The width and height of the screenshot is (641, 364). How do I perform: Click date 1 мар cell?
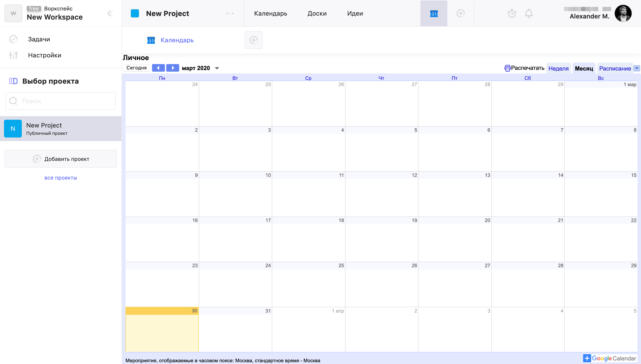pos(601,103)
